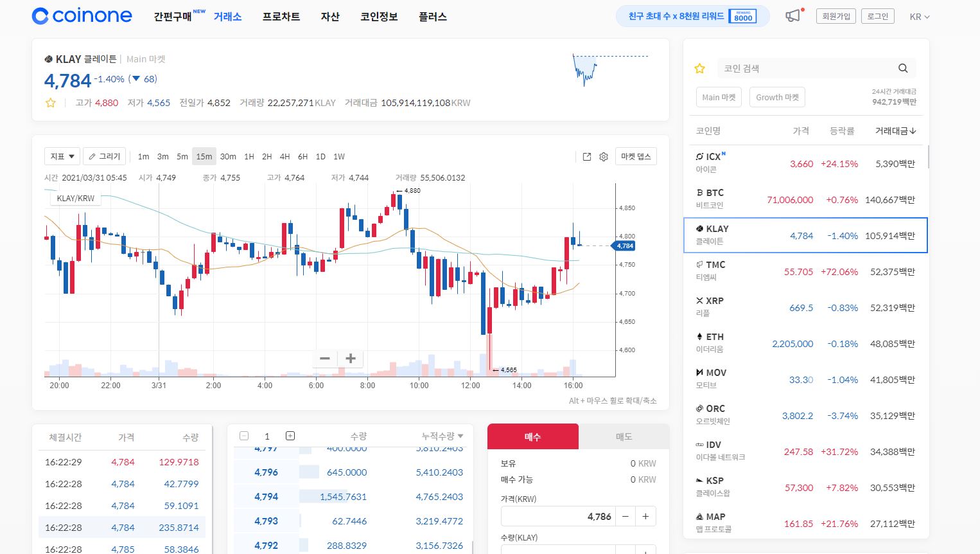
Task: Switch to the 매도 sell tab
Action: (x=624, y=436)
